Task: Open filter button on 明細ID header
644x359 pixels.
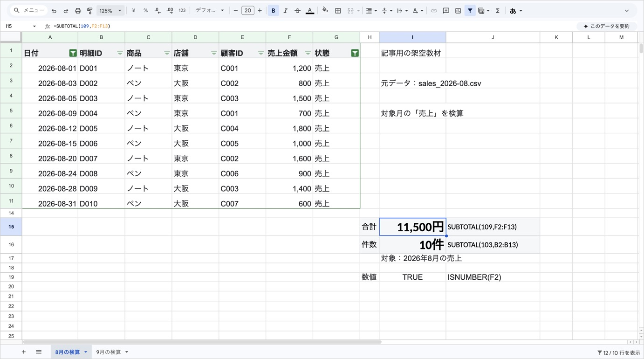Action: tap(120, 54)
